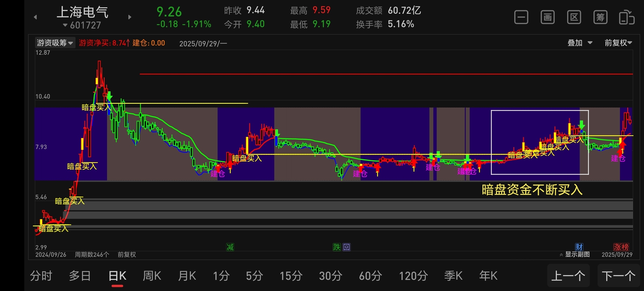
Task: Click the 跌 event marker icon
Action: pos(337,247)
